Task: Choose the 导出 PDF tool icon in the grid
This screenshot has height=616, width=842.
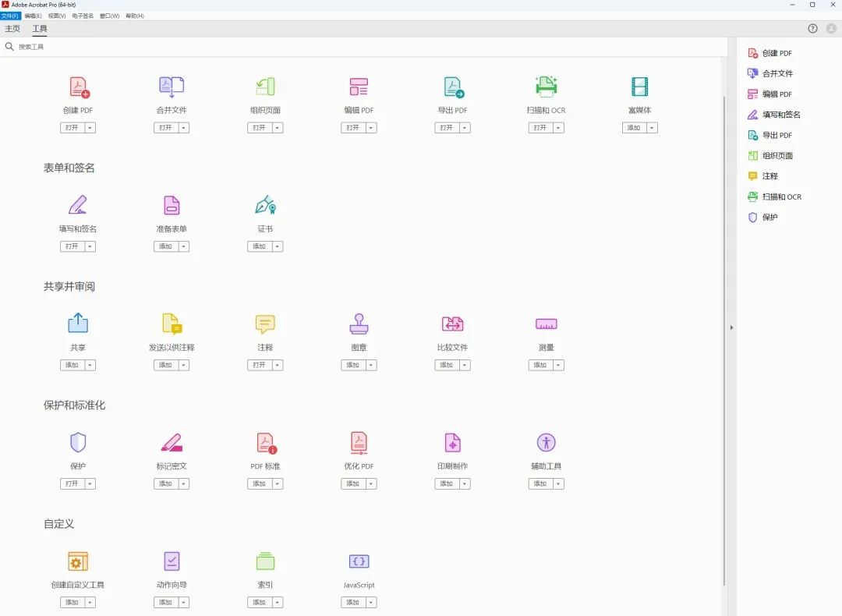Action: pyautogui.click(x=453, y=87)
